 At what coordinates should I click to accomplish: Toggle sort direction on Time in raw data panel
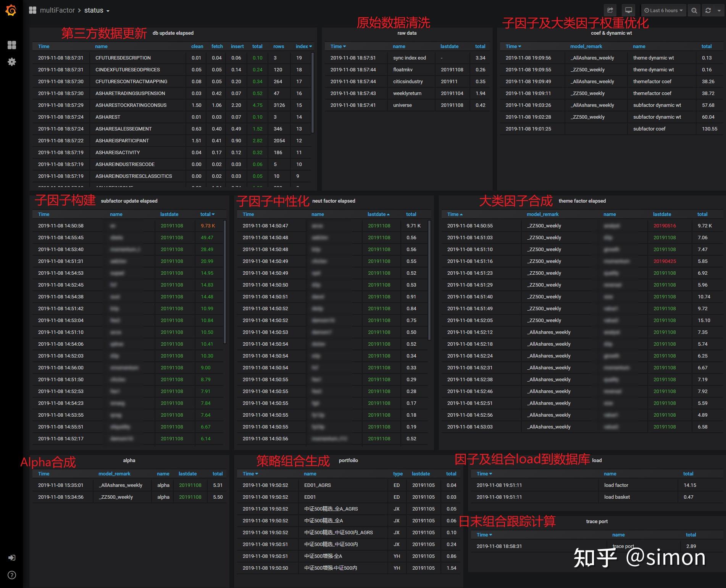point(337,46)
